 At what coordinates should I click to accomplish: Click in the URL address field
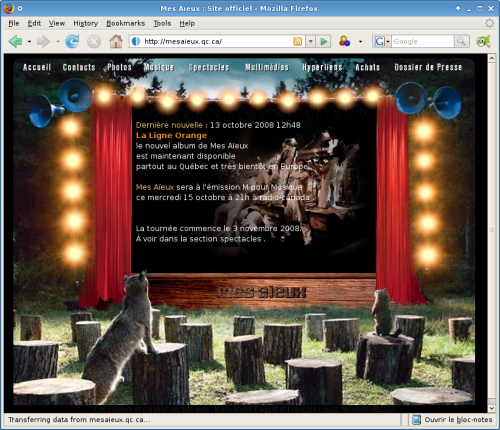tap(217, 41)
